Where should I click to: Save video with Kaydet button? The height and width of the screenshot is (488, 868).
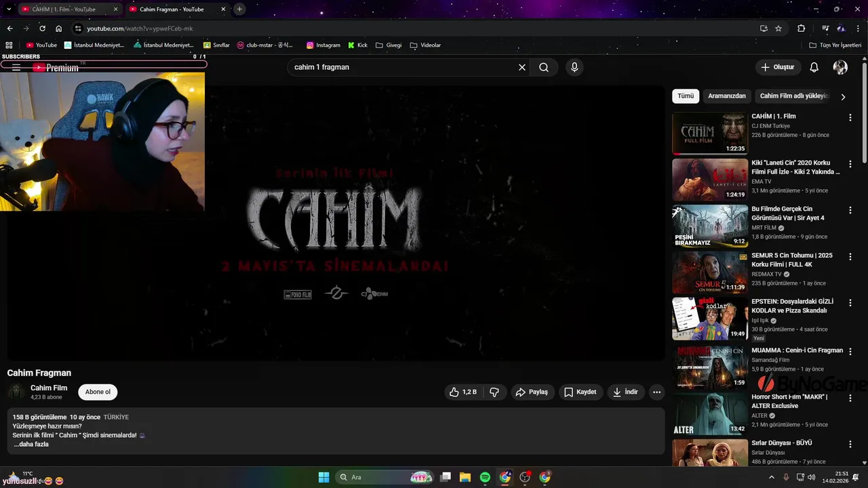[x=580, y=392]
